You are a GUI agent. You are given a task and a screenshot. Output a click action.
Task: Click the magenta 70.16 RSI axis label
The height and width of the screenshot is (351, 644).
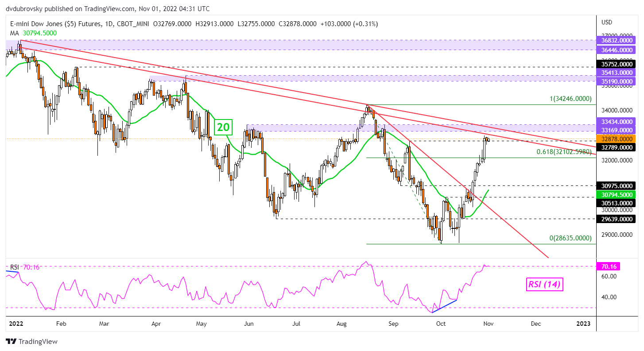(x=609, y=266)
